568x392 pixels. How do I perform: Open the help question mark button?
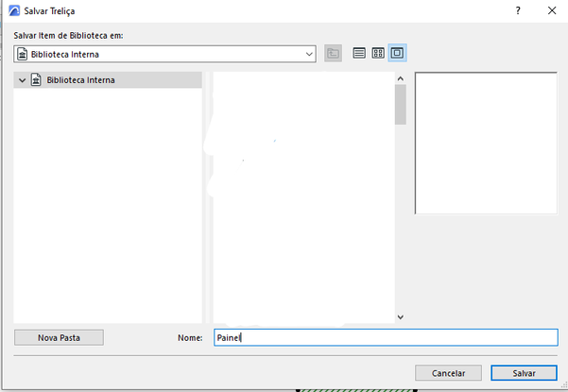pos(518,10)
